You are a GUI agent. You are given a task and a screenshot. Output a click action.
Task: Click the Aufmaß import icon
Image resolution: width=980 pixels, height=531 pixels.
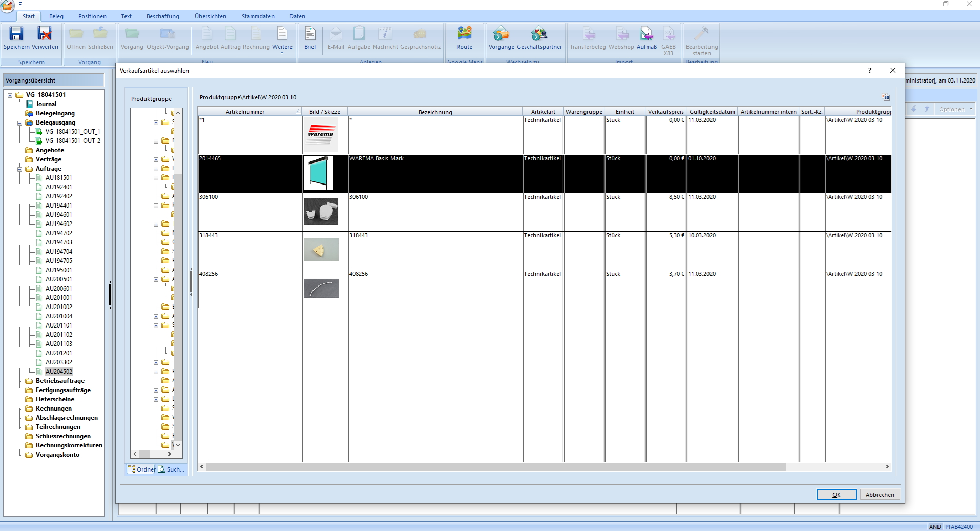(x=647, y=34)
